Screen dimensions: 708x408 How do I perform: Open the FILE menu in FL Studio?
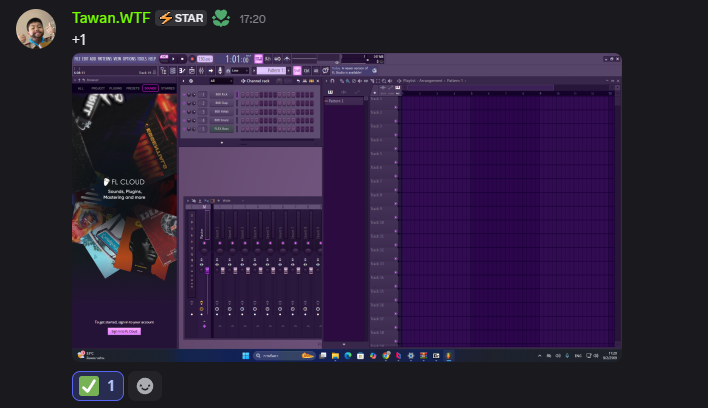point(76,58)
